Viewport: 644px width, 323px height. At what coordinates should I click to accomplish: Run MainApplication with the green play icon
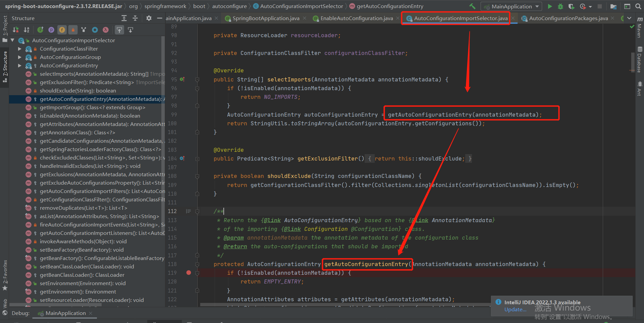[550, 6]
